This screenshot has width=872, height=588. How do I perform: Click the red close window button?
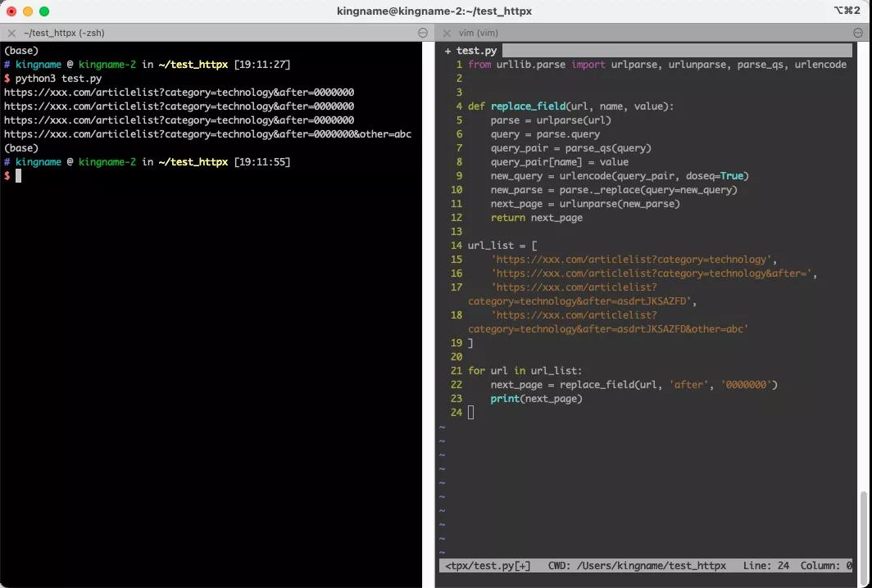click(x=11, y=11)
